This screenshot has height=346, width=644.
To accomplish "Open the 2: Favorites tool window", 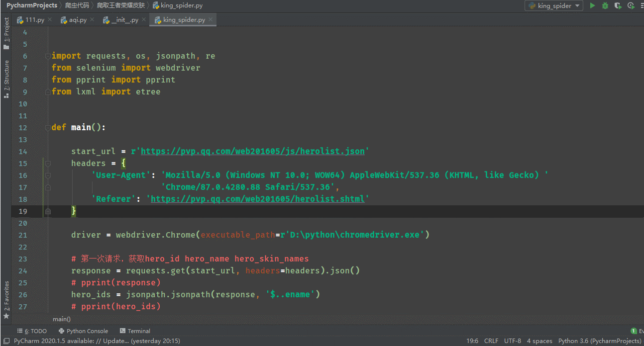I will [6, 300].
